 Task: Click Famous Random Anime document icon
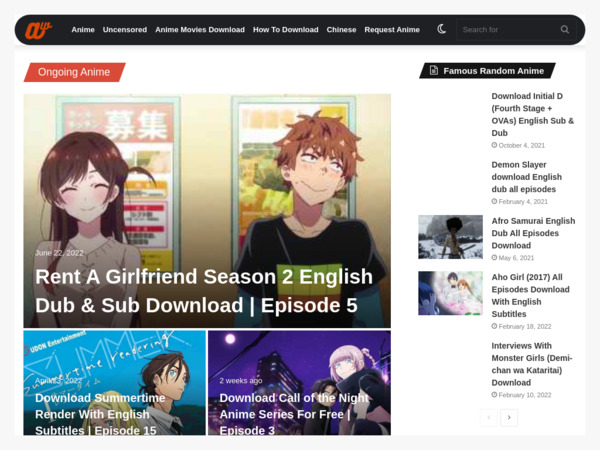tap(434, 70)
